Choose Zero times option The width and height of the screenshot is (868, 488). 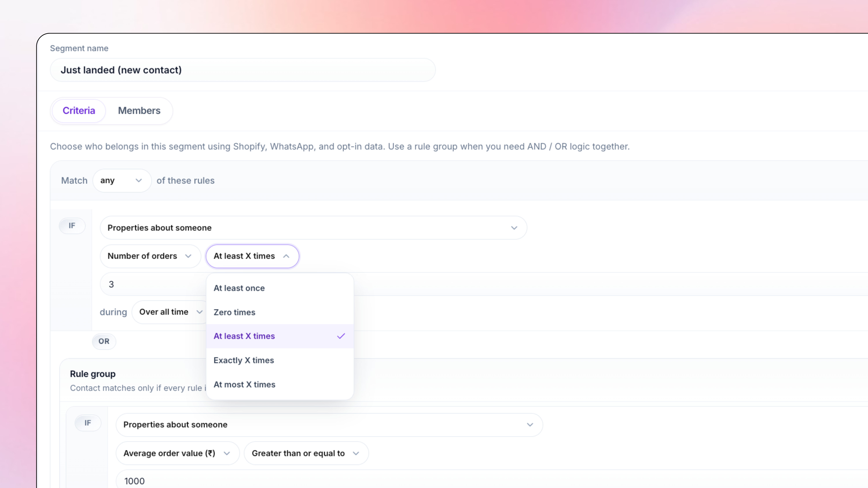280,312
